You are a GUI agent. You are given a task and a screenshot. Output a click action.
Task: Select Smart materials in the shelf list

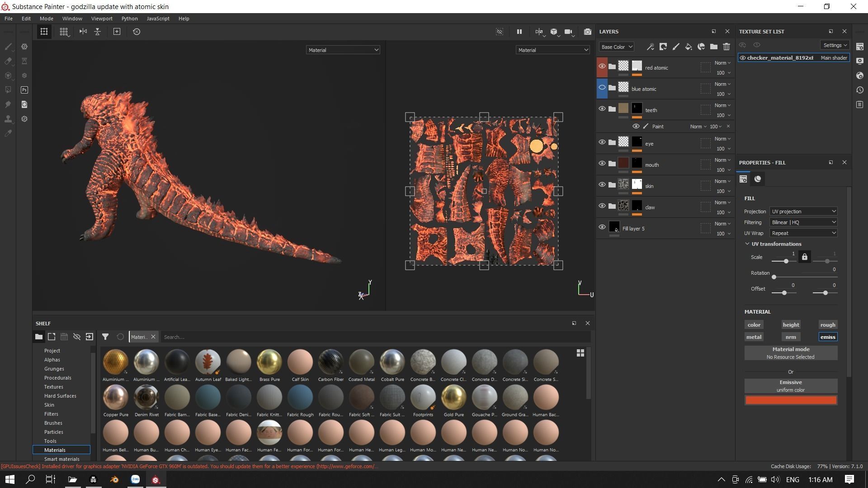(61, 459)
